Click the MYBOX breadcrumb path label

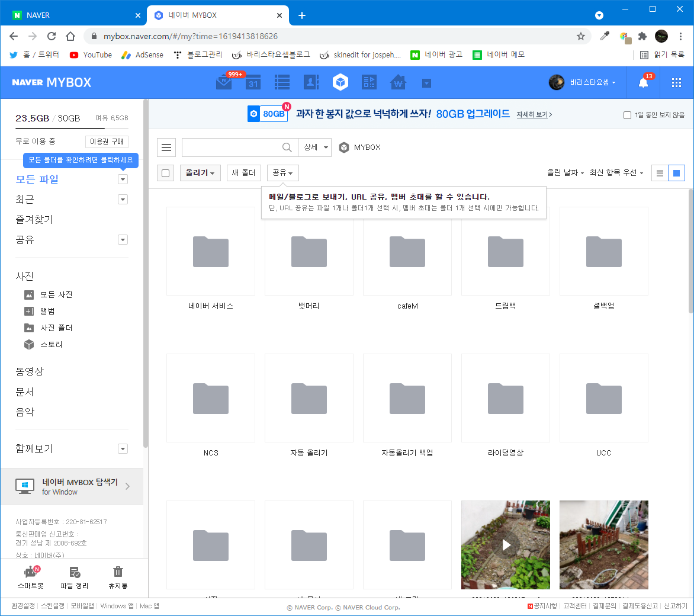pyautogui.click(x=367, y=147)
